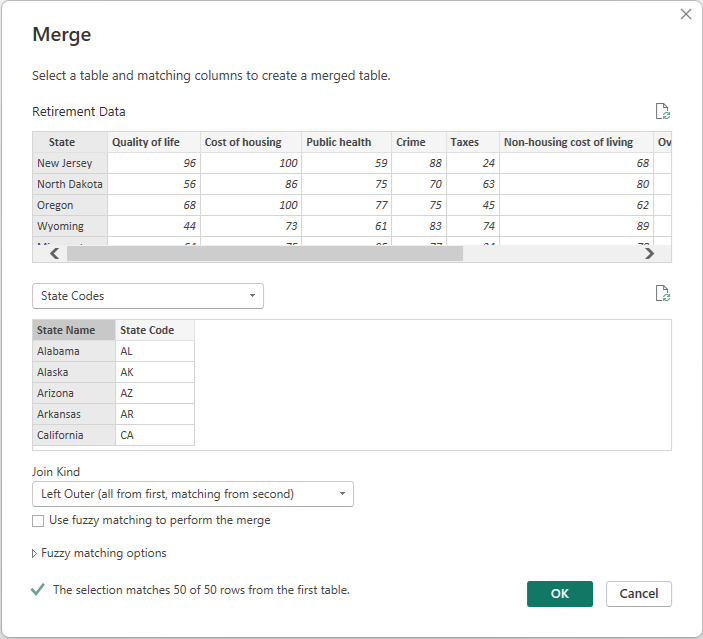
Task: Select the Quality of life column header
Action: [x=154, y=142]
